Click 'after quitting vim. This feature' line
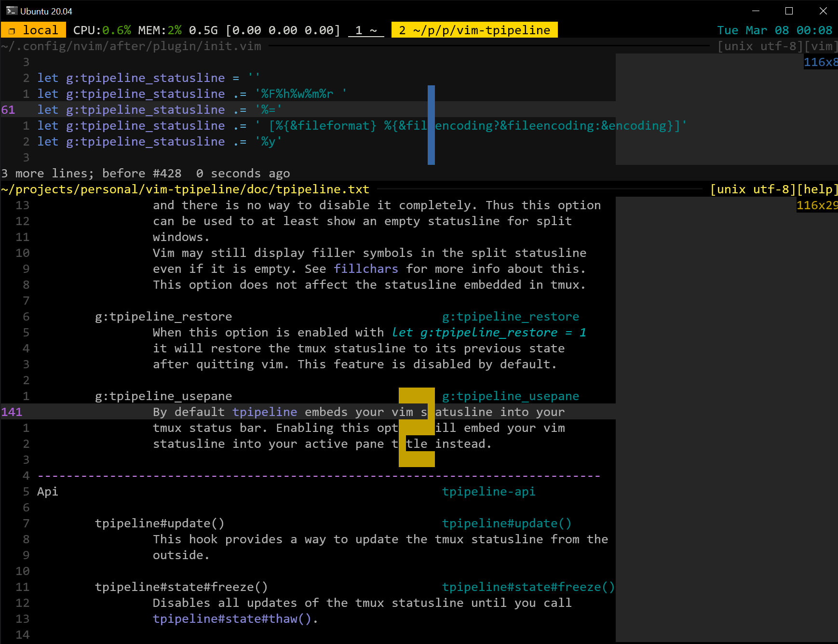The image size is (838, 644). click(x=355, y=364)
